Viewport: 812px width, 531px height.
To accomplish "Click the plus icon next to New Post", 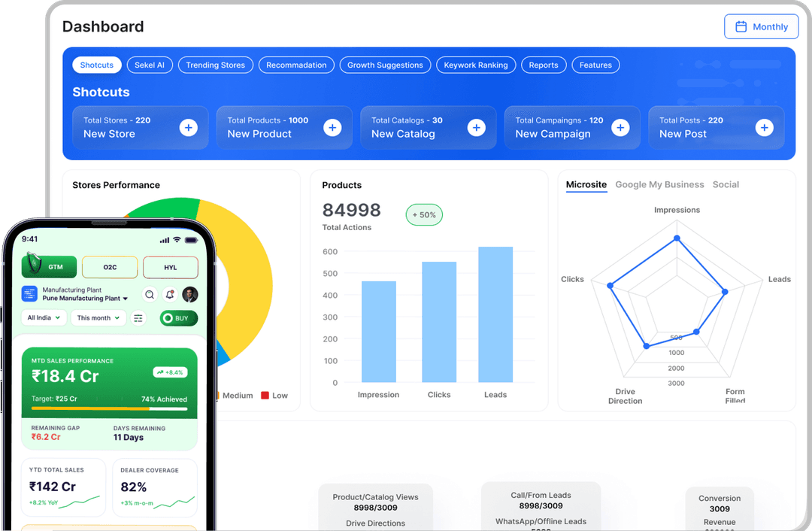I will 765,127.
